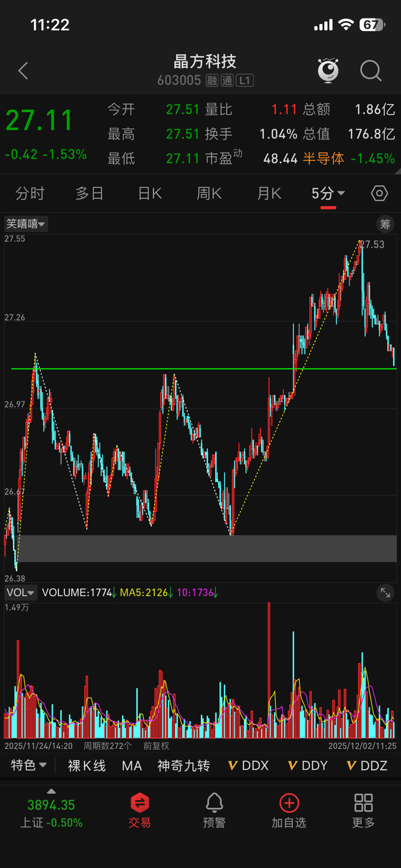Tap the status bar Wi-Fi icon
This screenshot has height=868, width=401.
[x=346, y=25]
